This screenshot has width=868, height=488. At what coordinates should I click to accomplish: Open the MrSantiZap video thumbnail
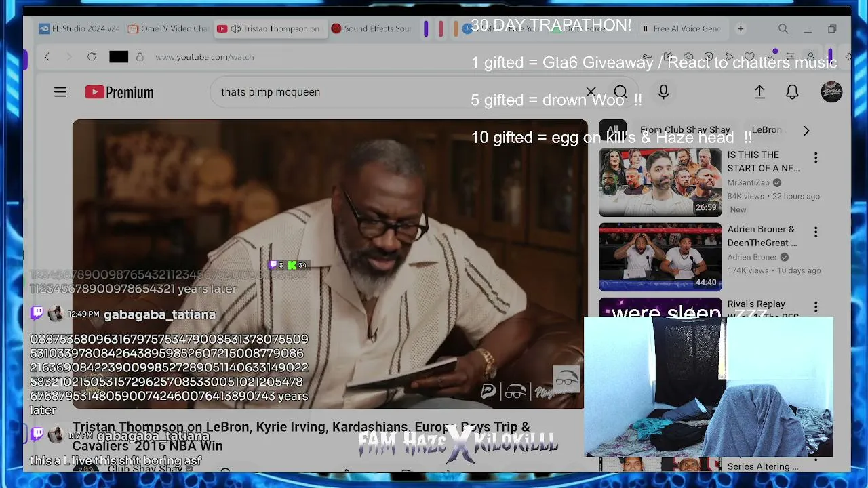[x=660, y=182]
